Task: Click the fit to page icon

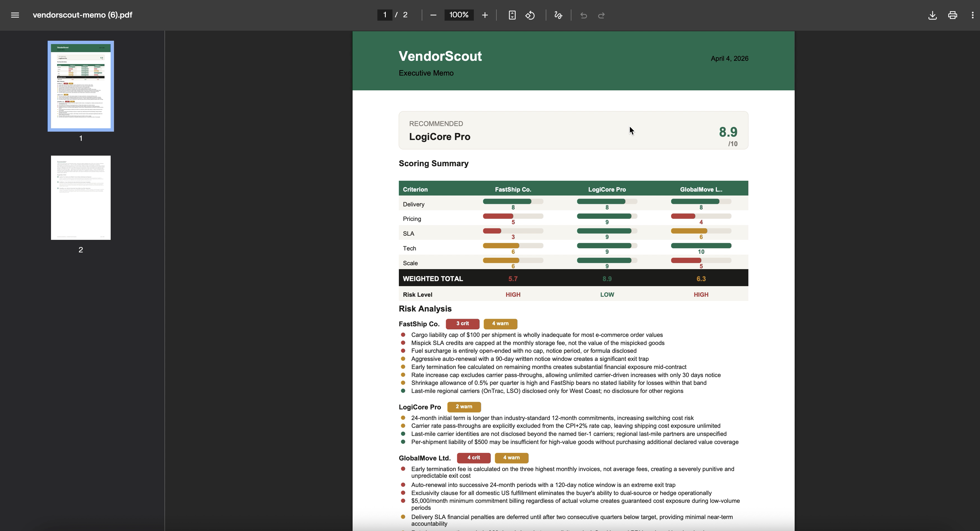Action: click(x=512, y=15)
